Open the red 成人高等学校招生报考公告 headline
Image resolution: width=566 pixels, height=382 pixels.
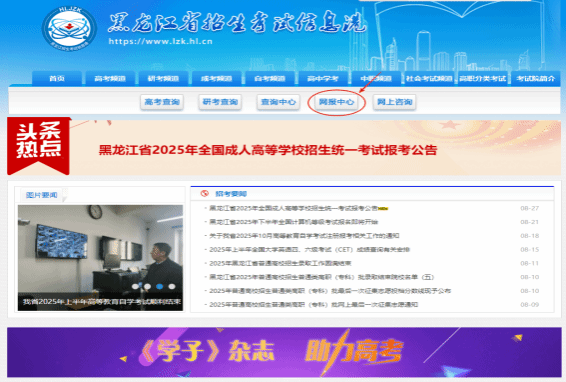pos(268,150)
